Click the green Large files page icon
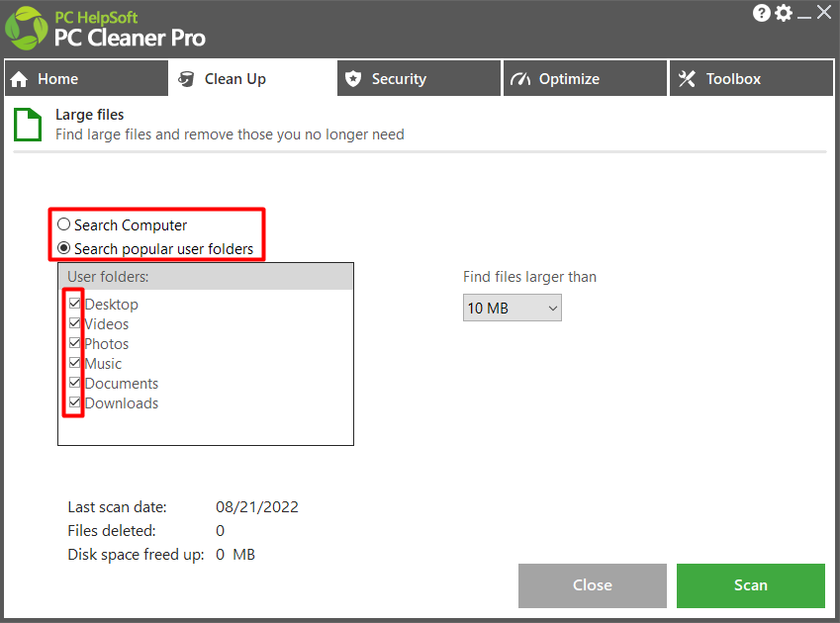The width and height of the screenshot is (840, 623). tap(28, 125)
